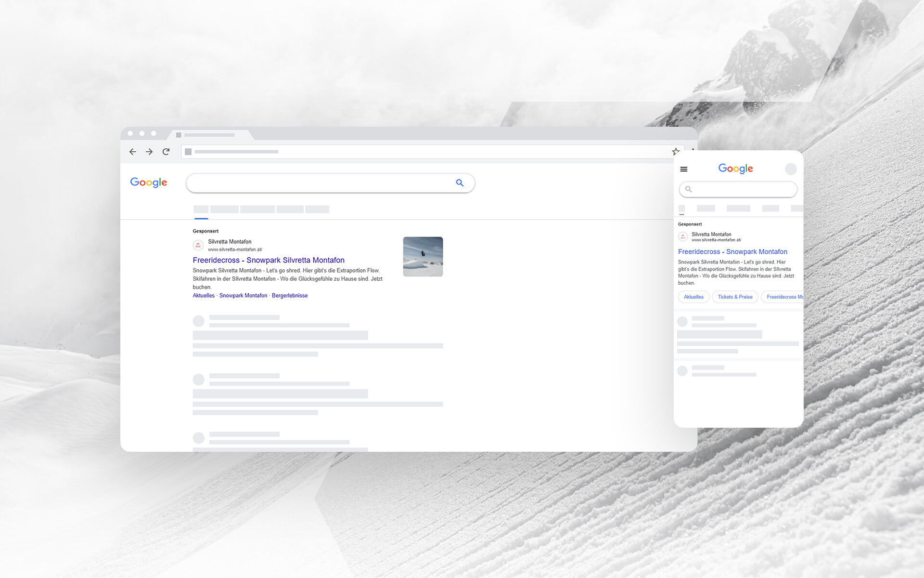924x578 pixels.
Task: Click the bookmark star in the address bar
Action: point(675,151)
